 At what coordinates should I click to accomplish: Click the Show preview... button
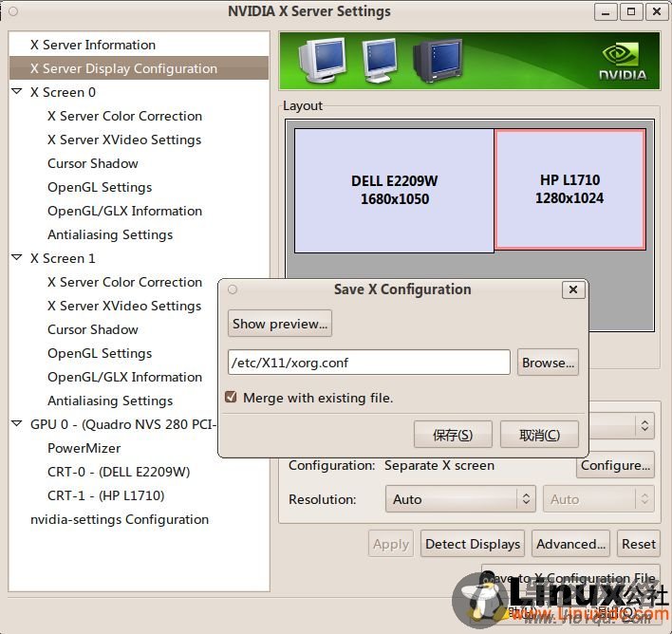[280, 324]
